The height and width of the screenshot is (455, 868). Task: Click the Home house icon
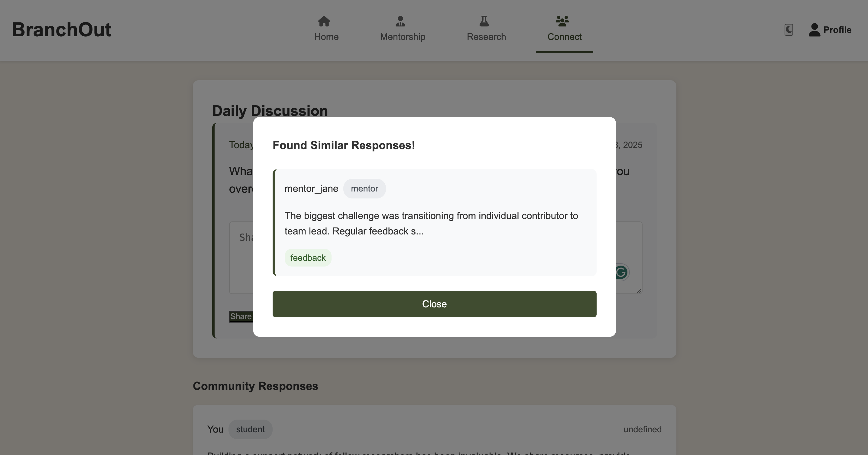click(324, 21)
